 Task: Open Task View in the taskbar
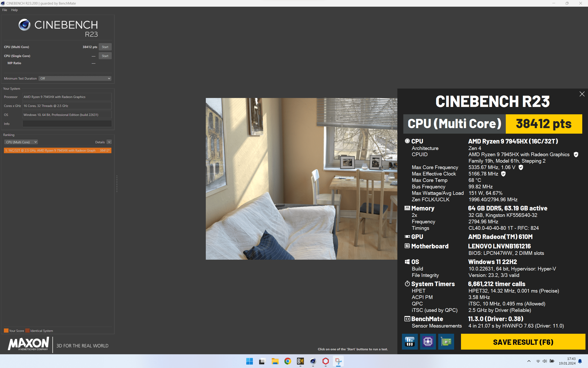pyautogui.click(x=262, y=361)
